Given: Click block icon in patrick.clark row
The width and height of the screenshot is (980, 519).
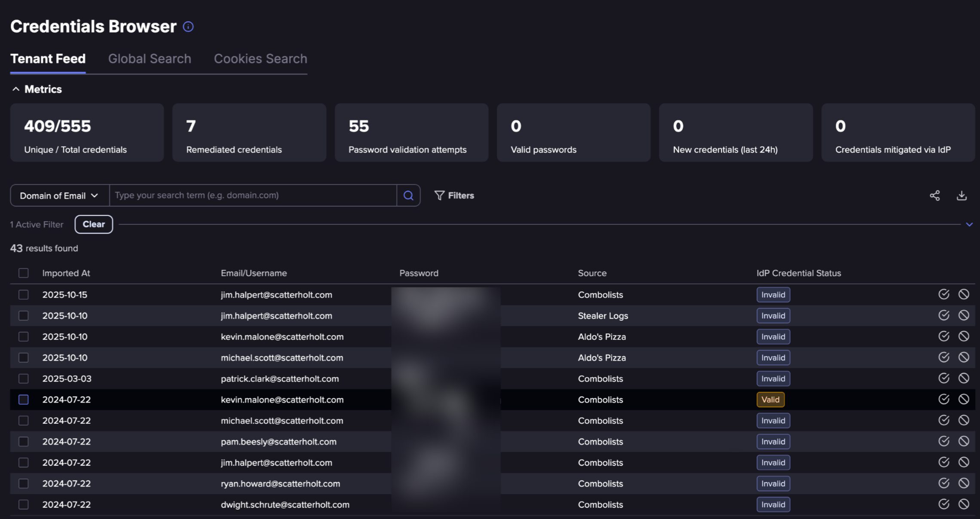Looking at the screenshot, I should (x=964, y=379).
